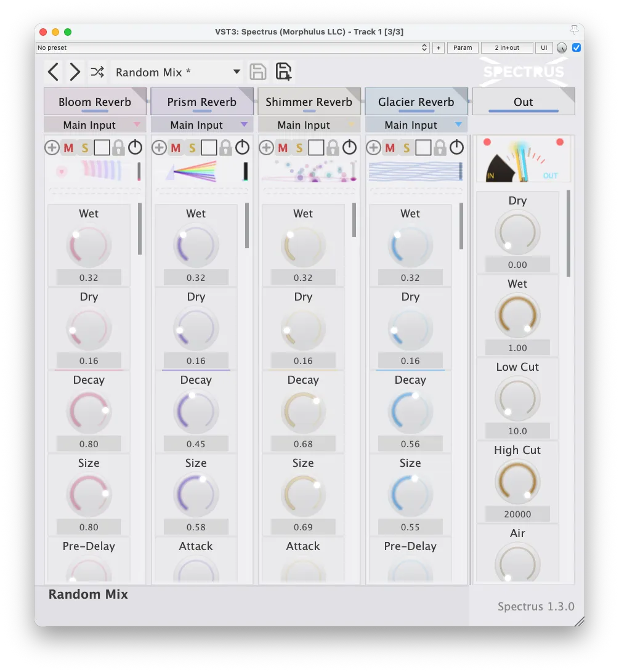Go to previous preset with left arrow

tap(53, 71)
